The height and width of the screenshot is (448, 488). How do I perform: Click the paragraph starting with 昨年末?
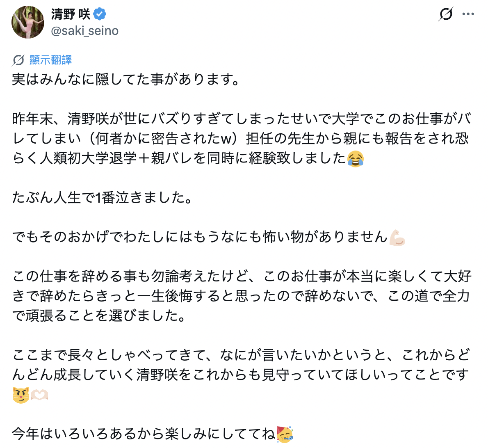[x=241, y=139]
